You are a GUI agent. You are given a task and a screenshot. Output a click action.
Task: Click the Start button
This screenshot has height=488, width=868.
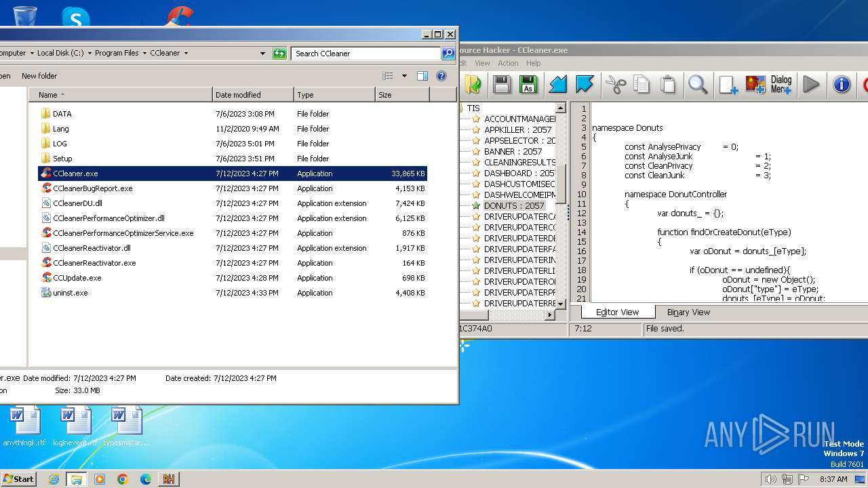[x=18, y=479]
